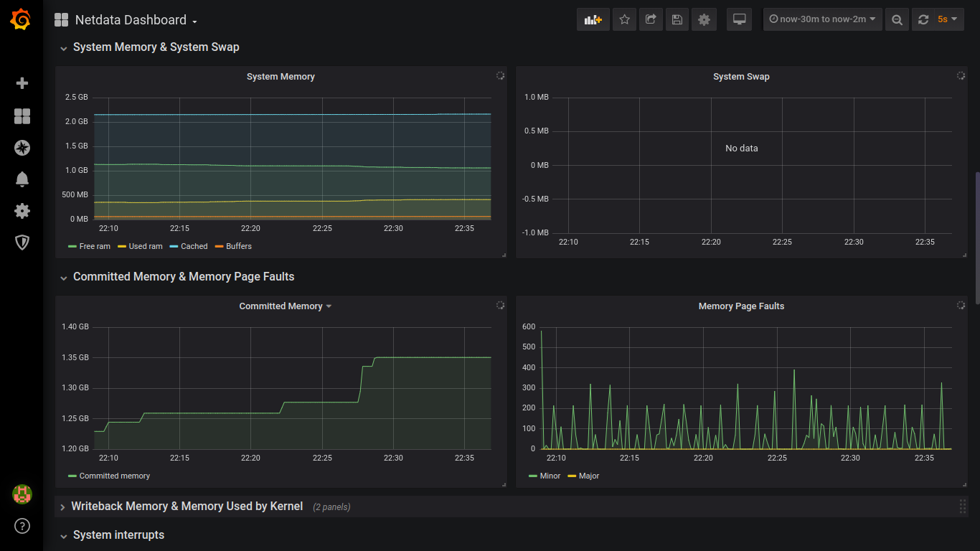Screen dimensions: 980x551
Task: Star this dashboard as favorite
Action: tap(624, 20)
